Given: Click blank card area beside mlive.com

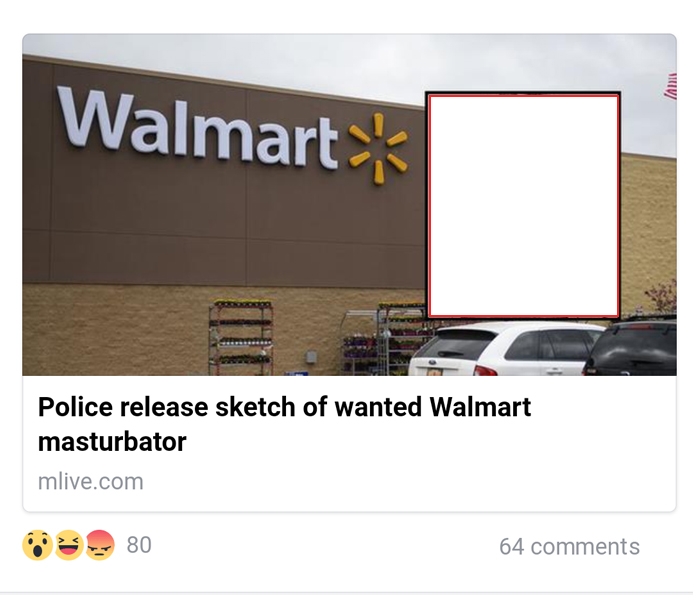Looking at the screenshot, I should tap(400, 482).
